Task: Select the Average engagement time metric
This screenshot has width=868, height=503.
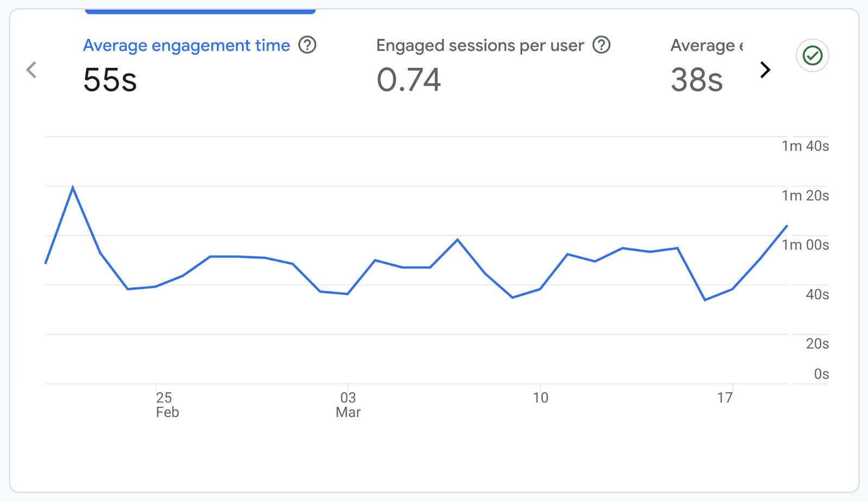Action: click(x=186, y=46)
